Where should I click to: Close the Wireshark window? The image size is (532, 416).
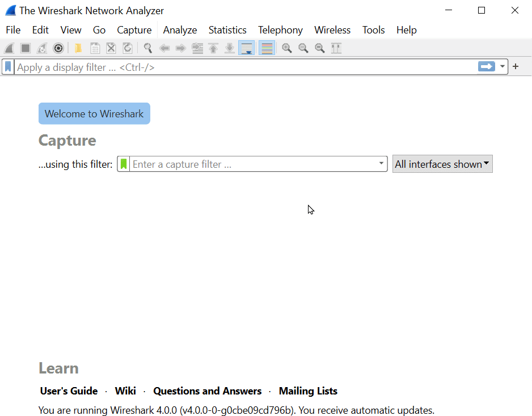[514, 11]
